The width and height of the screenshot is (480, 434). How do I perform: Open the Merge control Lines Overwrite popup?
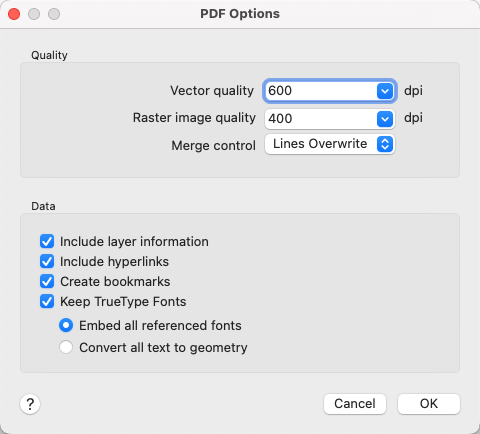[330, 144]
